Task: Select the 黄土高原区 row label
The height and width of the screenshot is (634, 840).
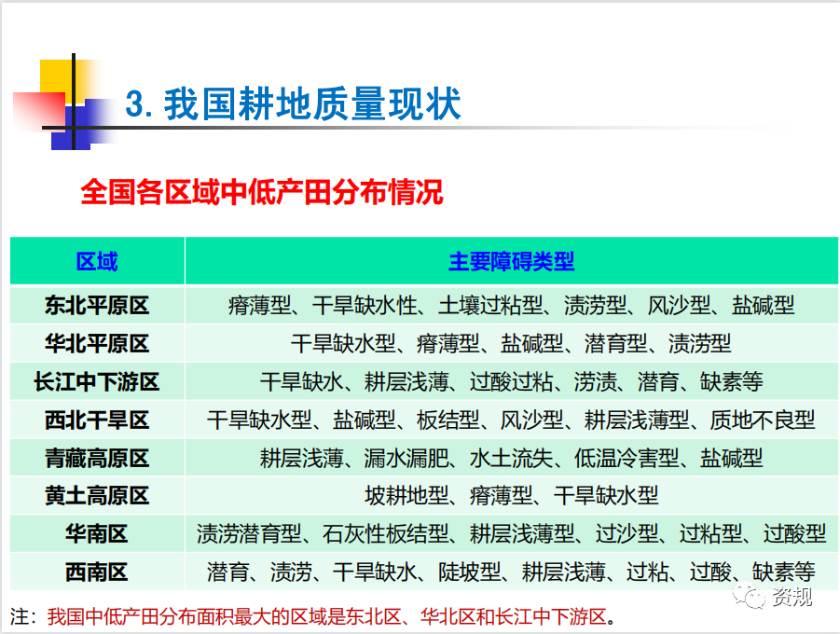Action: coord(97,496)
